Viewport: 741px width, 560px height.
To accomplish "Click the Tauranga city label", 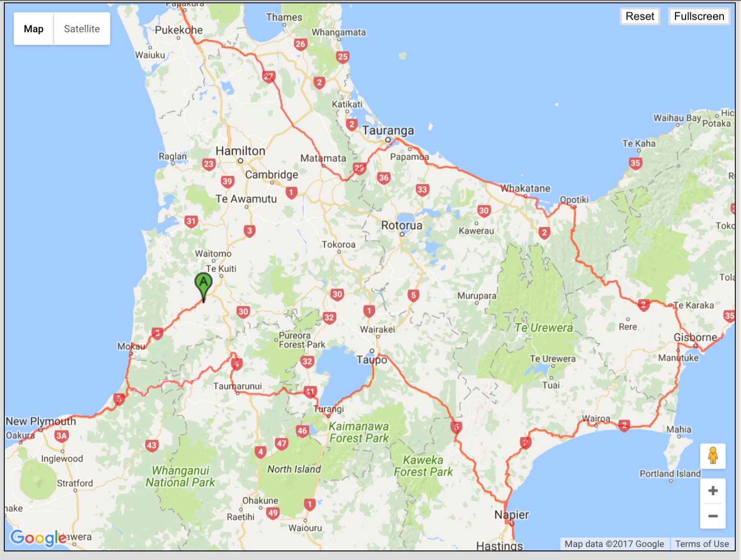I will click(x=388, y=130).
